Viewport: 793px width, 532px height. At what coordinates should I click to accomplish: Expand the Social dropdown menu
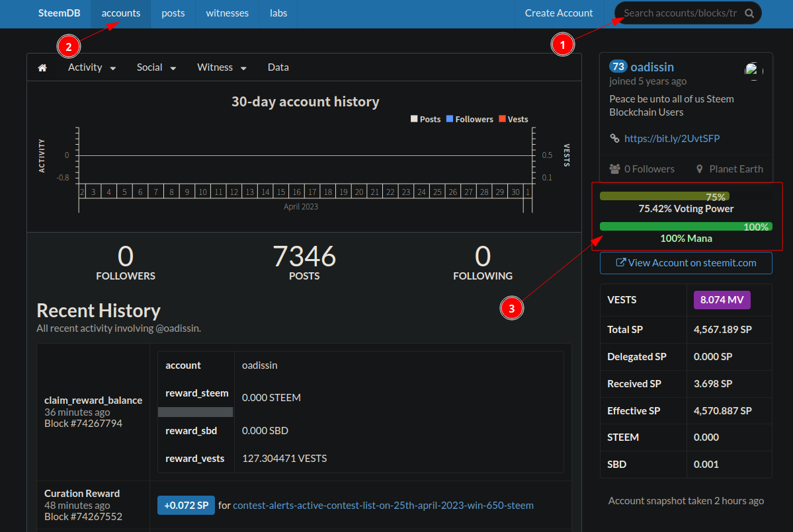[x=156, y=67]
